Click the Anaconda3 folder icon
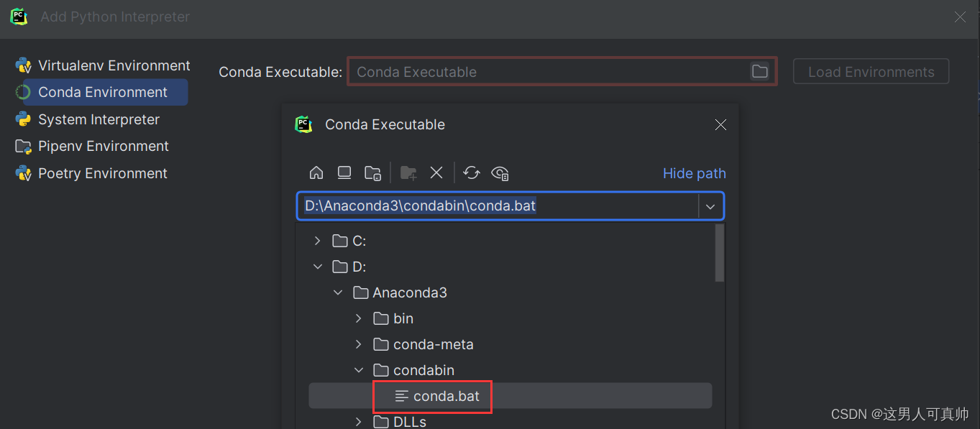Viewport: 980px width, 429px height. [x=361, y=292]
